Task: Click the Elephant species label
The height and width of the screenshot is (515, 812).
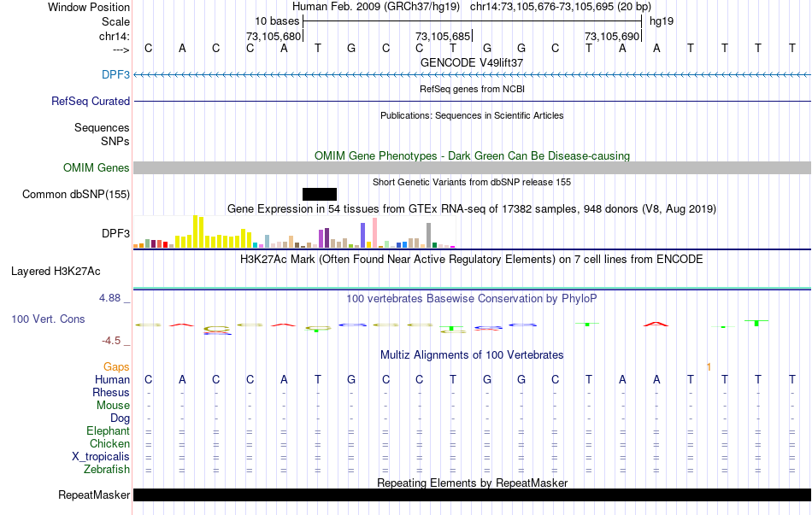Action: (x=109, y=431)
